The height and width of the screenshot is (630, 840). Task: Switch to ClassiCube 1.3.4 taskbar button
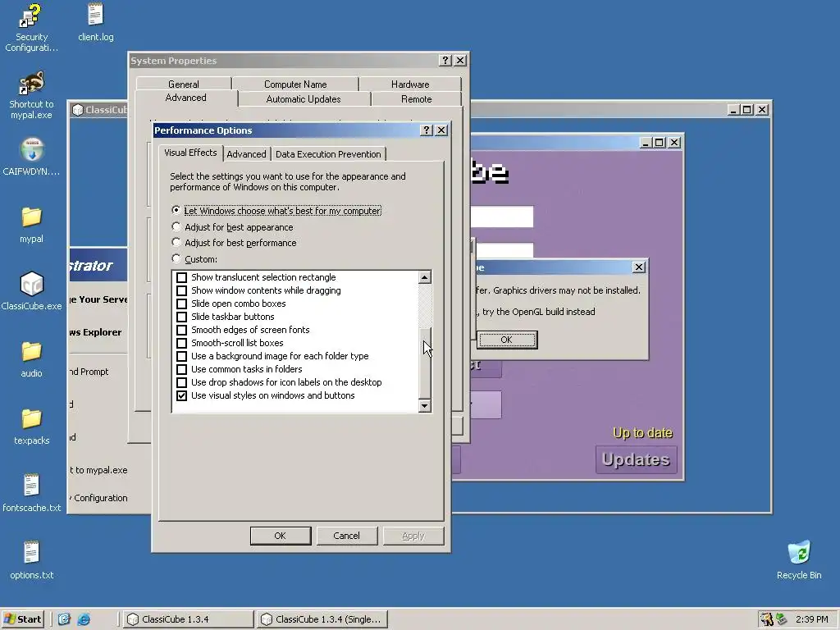click(x=188, y=619)
